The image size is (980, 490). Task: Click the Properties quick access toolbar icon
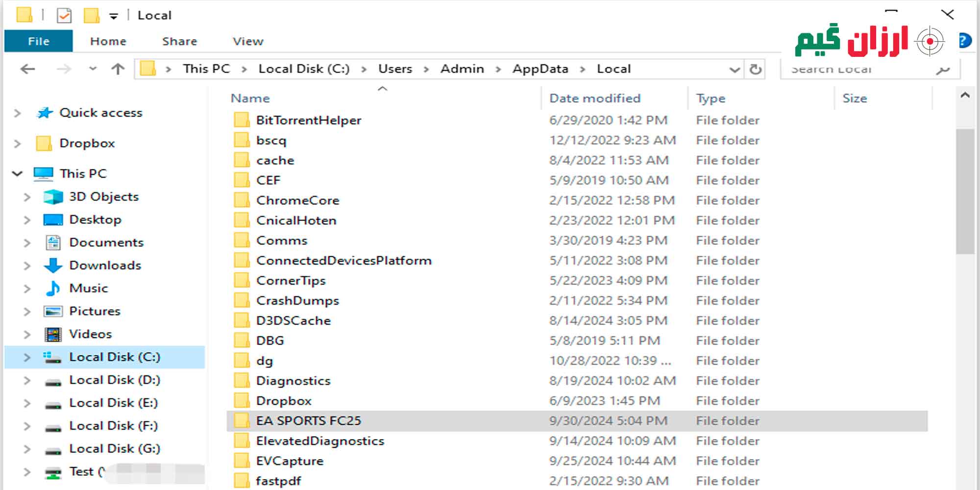click(64, 16)
